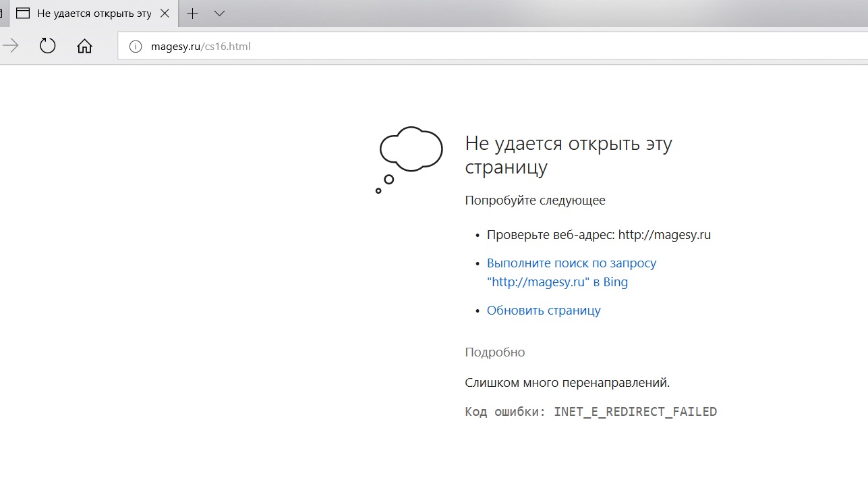Click text "Проверьте веб-адрес: http://magesy.ru"
Screen dimensions: 868x478
(599, 235)
